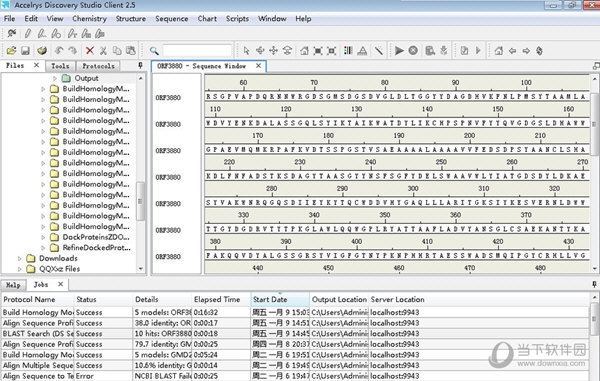Click the Stop job circle icon

pos(413,50)
